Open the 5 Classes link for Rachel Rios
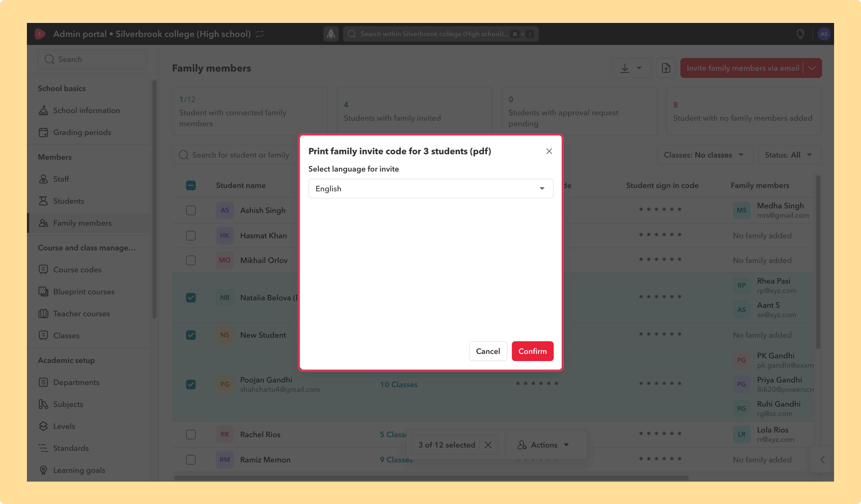Screen dimensions: 861x504 point(393,434)
